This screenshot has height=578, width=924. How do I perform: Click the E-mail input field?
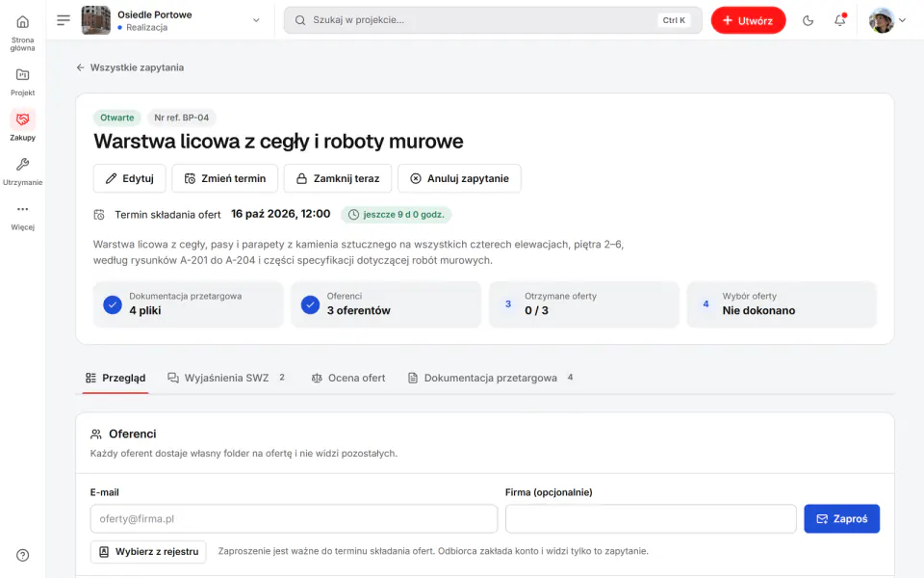[295, 518]
